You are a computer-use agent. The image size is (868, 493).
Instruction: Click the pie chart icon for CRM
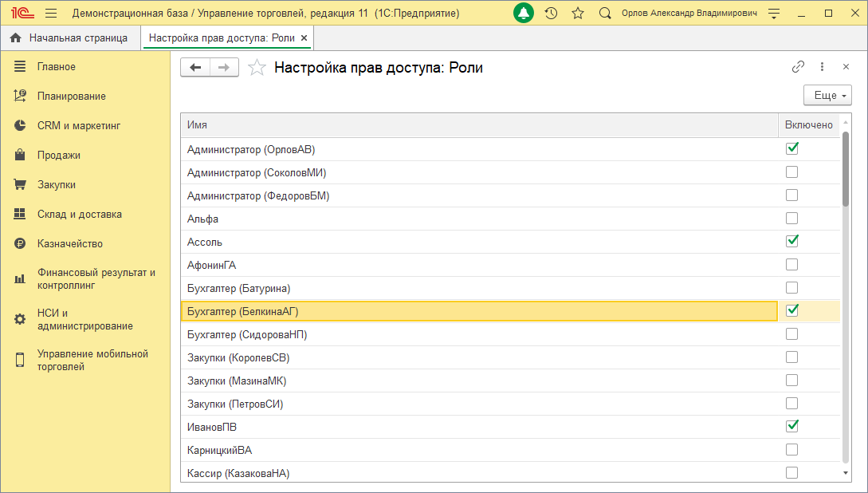tap(20, 125)
